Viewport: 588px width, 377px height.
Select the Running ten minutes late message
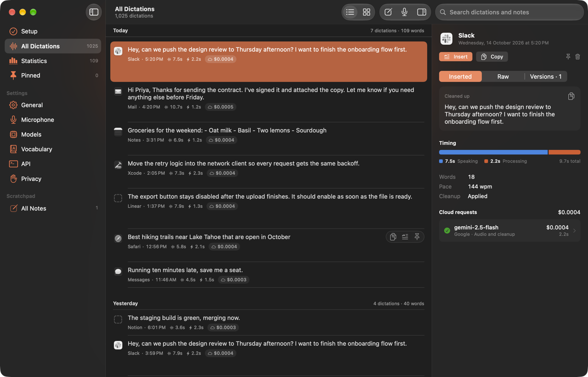coord(268,274)
